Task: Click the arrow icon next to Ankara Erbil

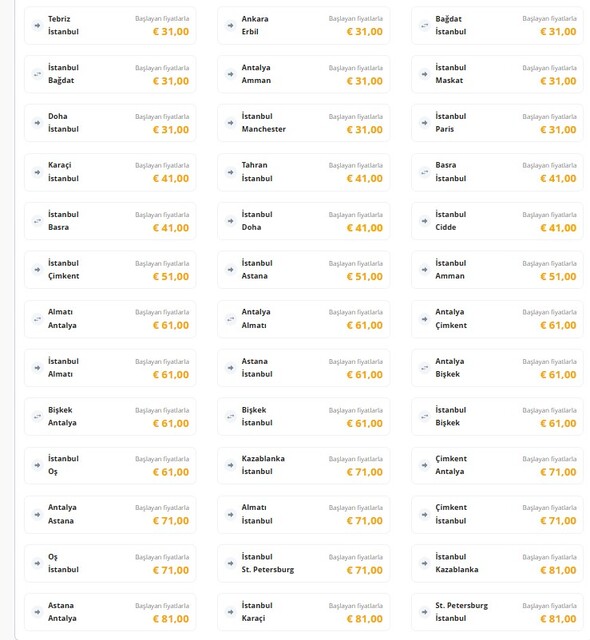Action: 231,25
